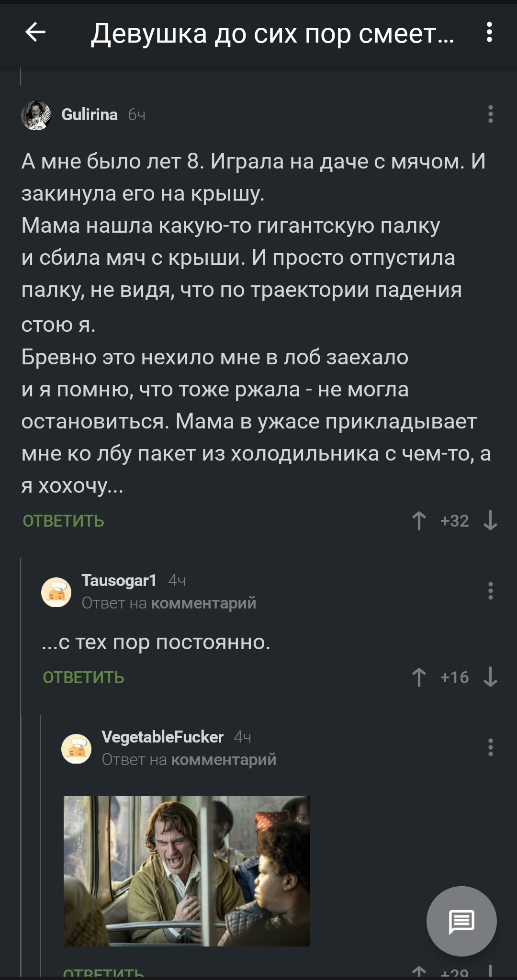Open Tausogar1's avatar

click(56, 592)
